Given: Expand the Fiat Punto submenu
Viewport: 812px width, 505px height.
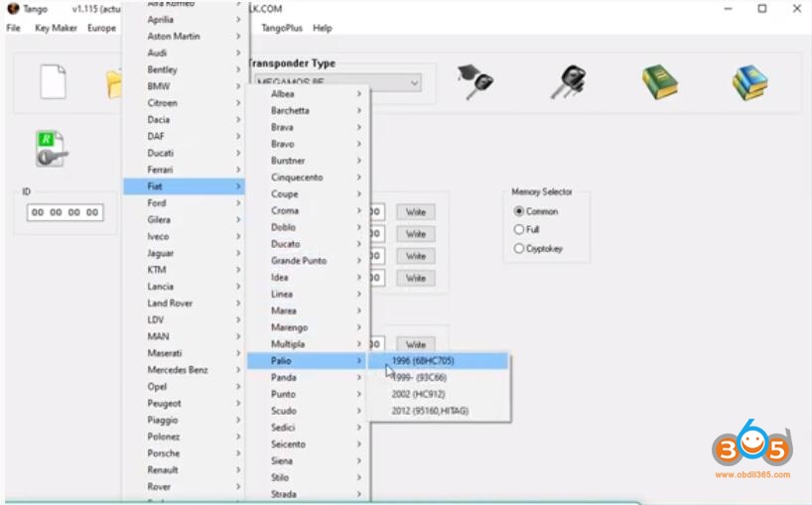Looking at the screenshot, I should tap(308, 394).
